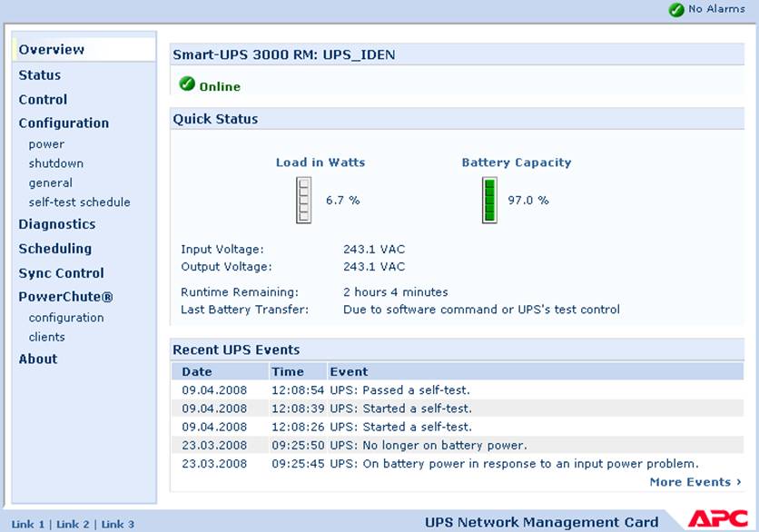This screenshot has height=532, width=759.
Task: Click the 'On battery power in response' event
Action: coord(515,464)
